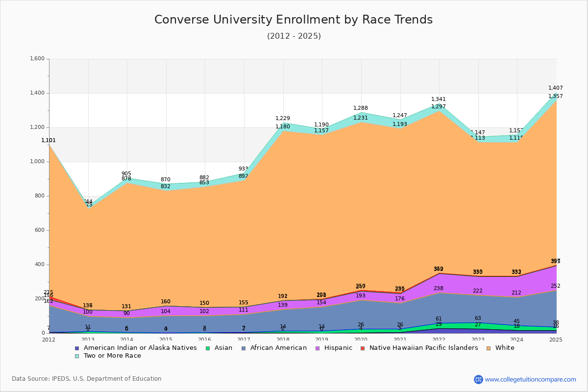The height and width of the screenshot is (392, 588).
Task: Click the 1,231 White label for 2020
Action: pyautogui.click(x=361, y=118)
